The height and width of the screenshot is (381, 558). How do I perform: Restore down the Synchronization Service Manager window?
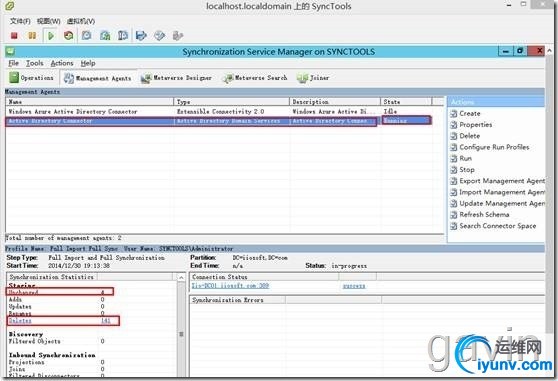[520, 51]
